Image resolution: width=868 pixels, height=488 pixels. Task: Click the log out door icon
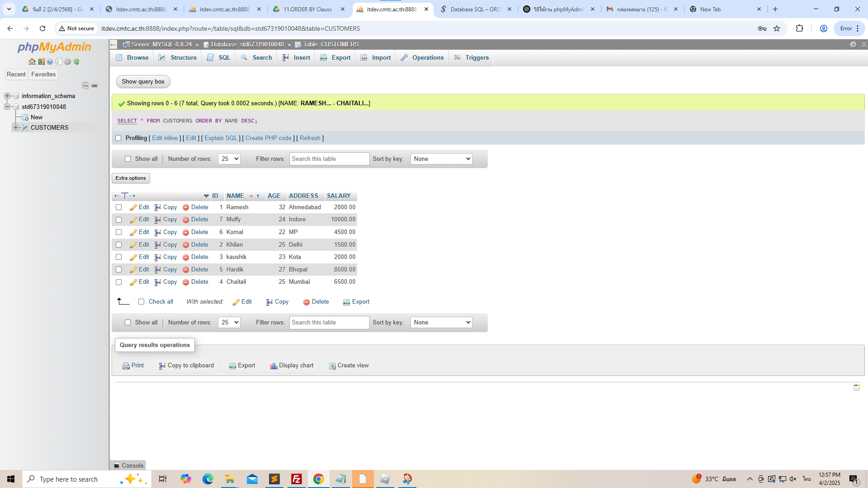click(x=41, y=61)
